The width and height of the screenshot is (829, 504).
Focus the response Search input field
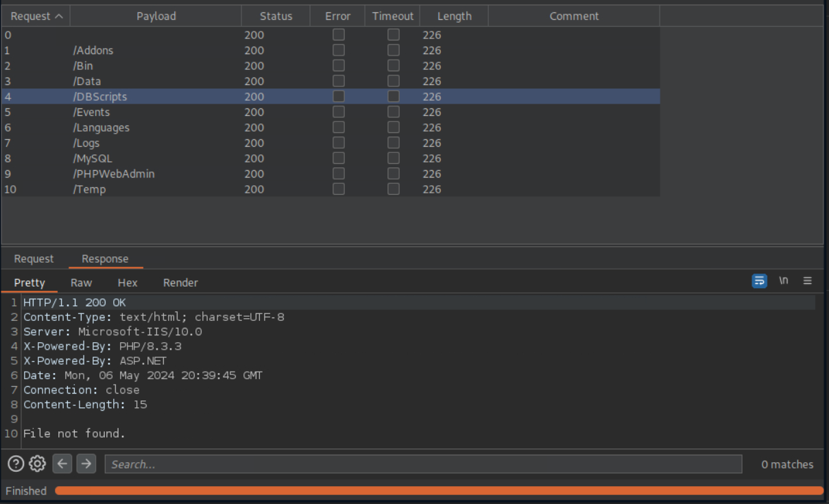423,464
